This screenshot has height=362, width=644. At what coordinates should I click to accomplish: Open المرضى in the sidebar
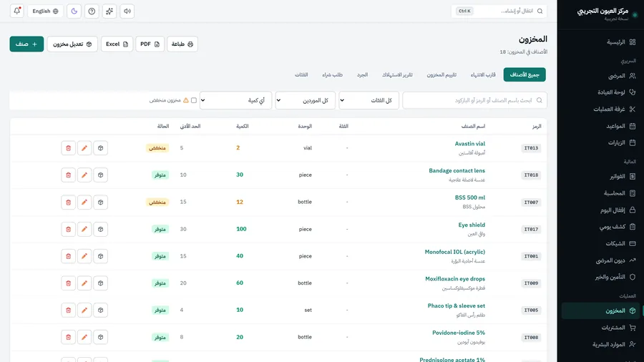pyautogui.click(x=601, y=76)
